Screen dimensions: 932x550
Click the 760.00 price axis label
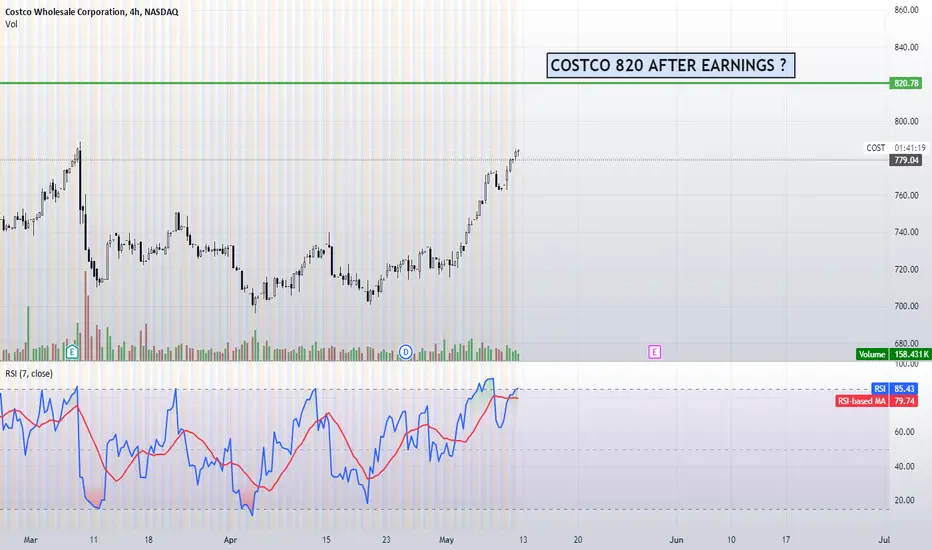pos(906,195)
